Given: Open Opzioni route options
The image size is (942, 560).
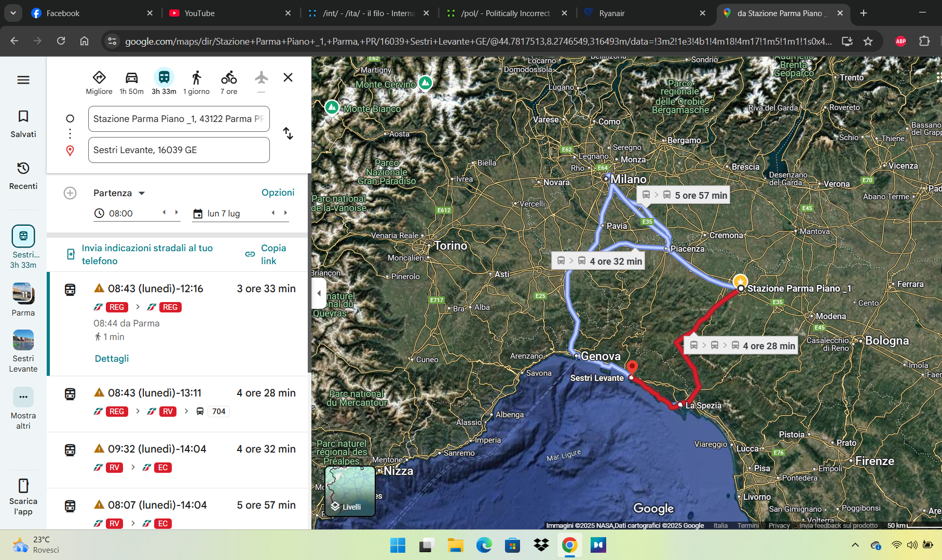Looking at the screenshot, I should (278, 193).
